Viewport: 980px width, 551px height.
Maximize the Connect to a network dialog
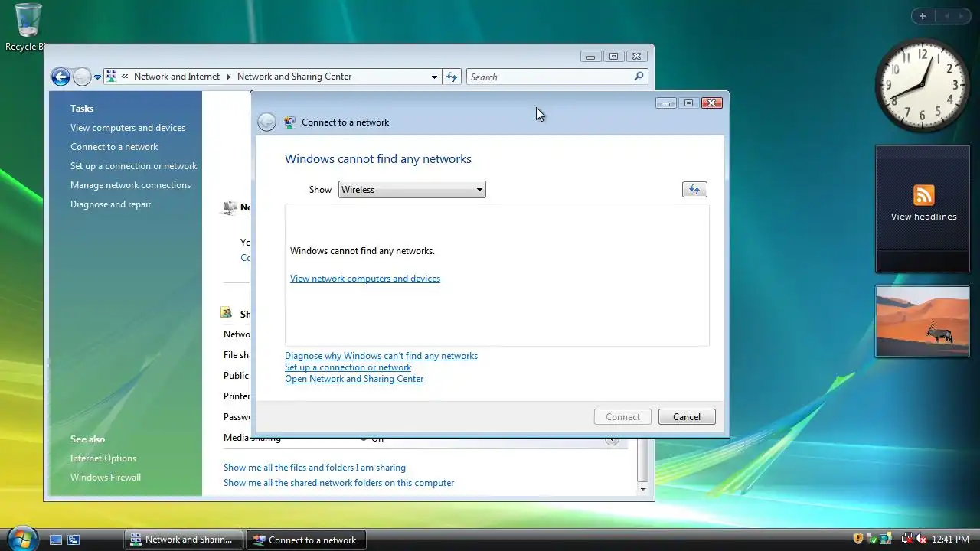point(688,103)
